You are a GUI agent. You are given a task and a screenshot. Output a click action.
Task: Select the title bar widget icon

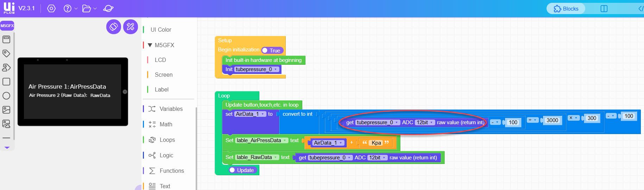[x=6, y=39]
